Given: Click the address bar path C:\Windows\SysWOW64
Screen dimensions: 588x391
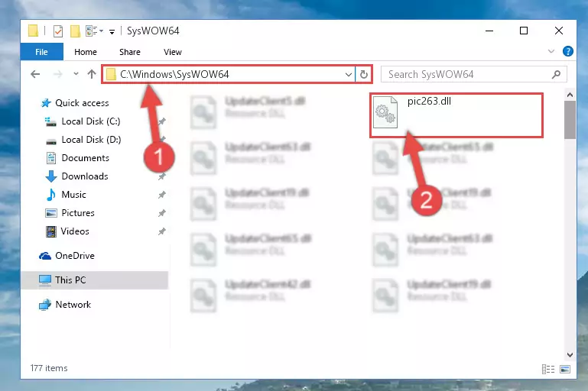Looking at the screenshot, I should 174,75.
